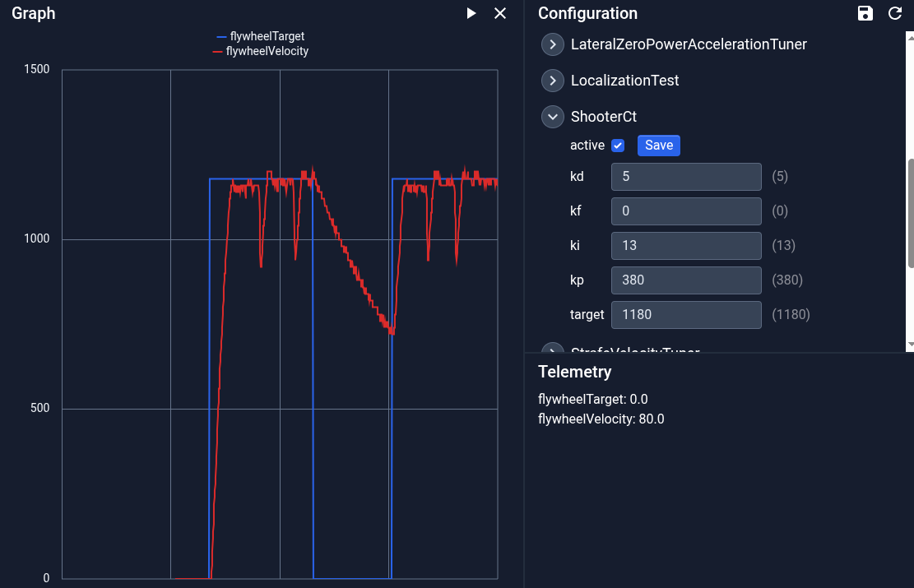Click the save configuration disk icon
Image resolution: width=914 pixels, height=588 pixels.
[x=865, y=13]
